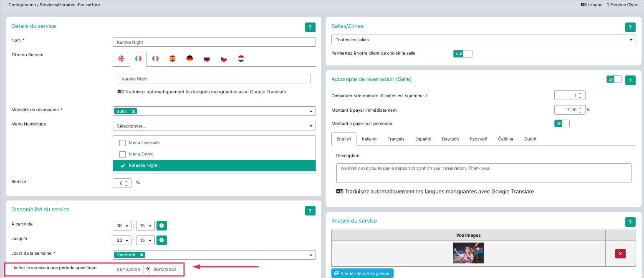The width and height of the screenshot is (644, 278).
Task: Select the English flag title tab
Action: coord(121,59)
